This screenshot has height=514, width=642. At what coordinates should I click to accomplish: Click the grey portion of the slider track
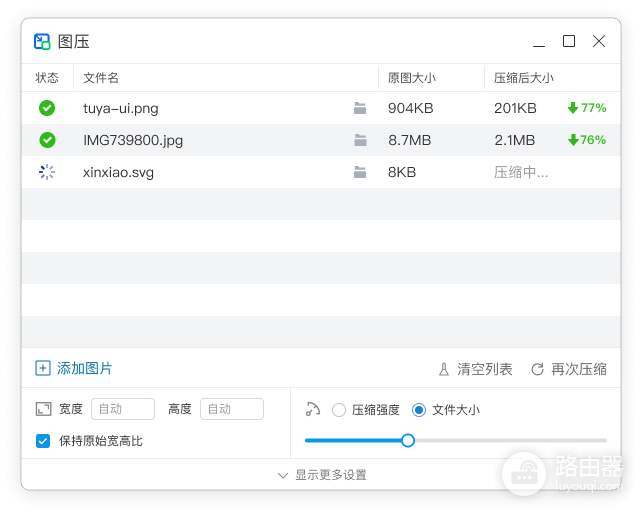coord(511,441)
